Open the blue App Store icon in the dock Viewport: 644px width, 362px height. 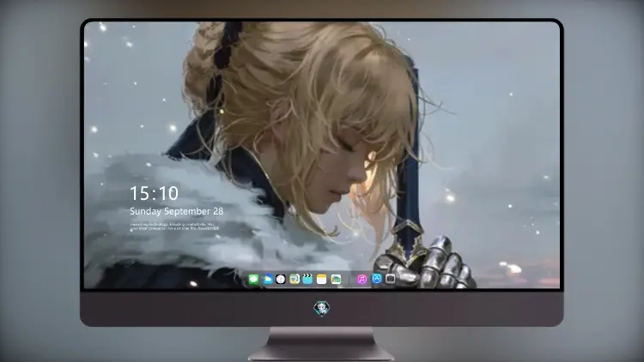[x=376, y=279]
